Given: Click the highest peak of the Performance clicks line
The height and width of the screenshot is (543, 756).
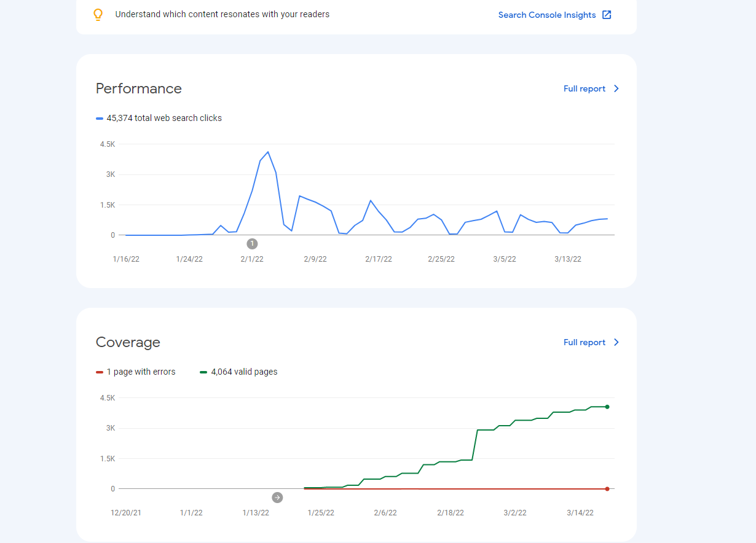Looking at the screenshot, I should coord(267,152).
